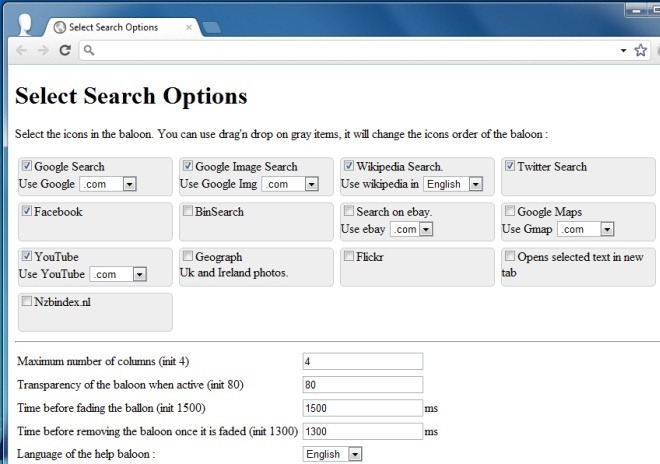This screenshot has width=660, height=464.
Task: Click the 'Use Google Img' label
Action: [x=218, y=184]
